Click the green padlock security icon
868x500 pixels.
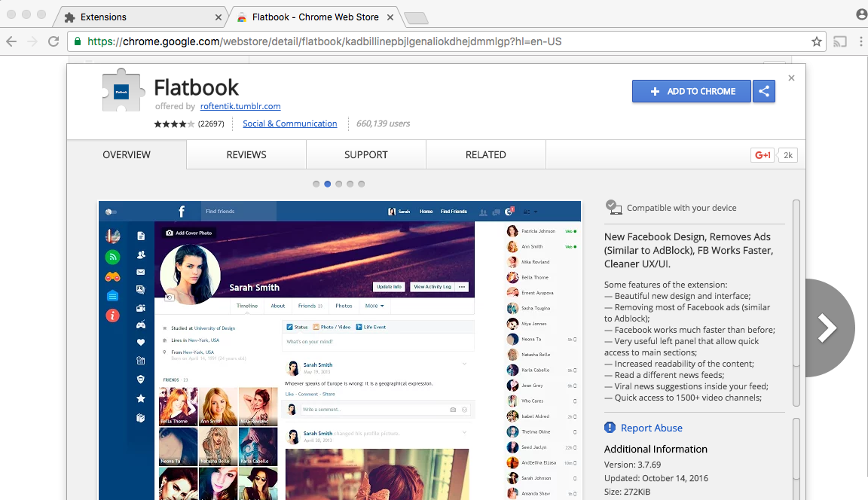[78, 41]
